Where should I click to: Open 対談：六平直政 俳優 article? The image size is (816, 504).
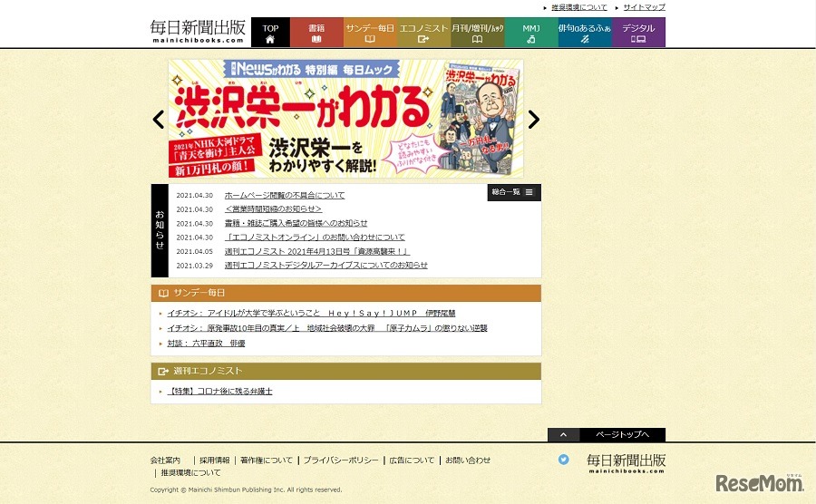coord(206,344)
